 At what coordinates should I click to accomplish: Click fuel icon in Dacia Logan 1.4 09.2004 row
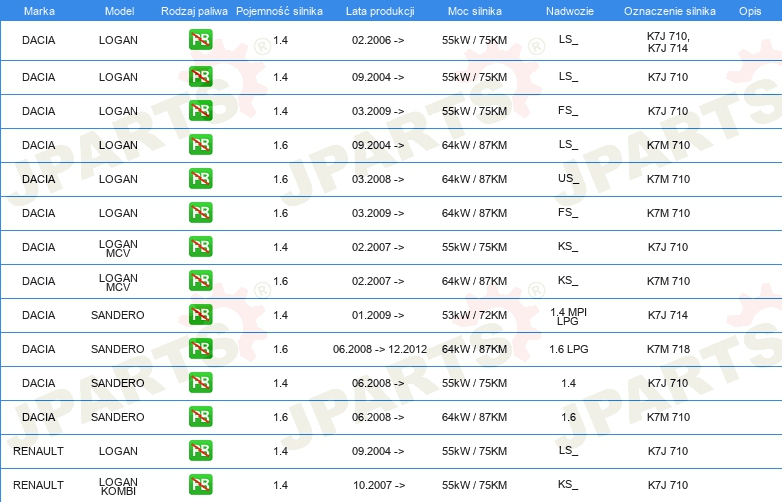(200, 77)
